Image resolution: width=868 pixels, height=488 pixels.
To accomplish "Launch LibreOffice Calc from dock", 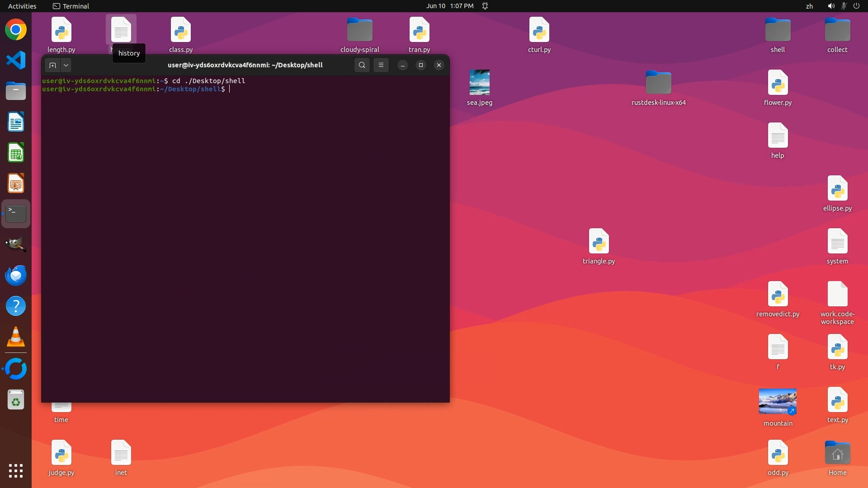I will point(16,153).
